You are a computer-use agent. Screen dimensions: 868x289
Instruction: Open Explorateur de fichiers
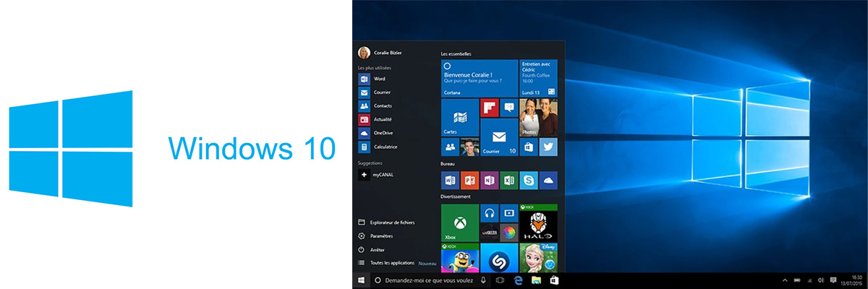pyautogui.click(x=386, y=223)
